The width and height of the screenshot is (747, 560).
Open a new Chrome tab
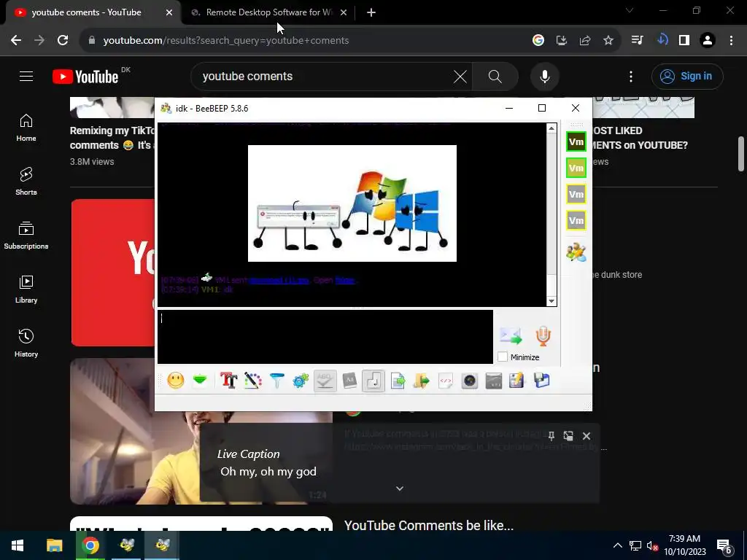click(371, 13)
